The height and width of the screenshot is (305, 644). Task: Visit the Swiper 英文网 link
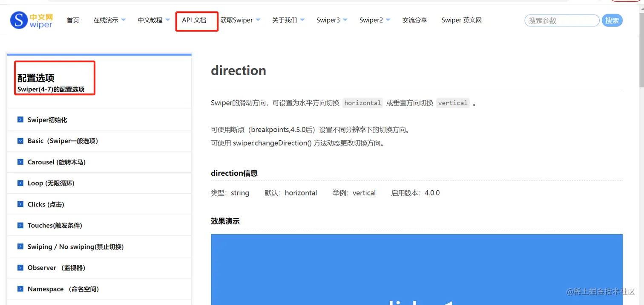tap(461, 20)
